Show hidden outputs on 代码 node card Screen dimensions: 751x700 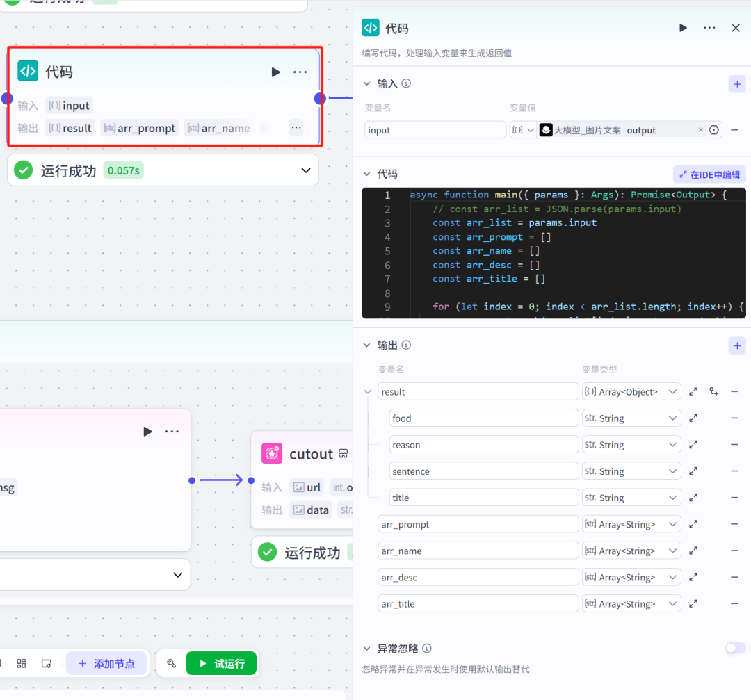tap(296, 127)
